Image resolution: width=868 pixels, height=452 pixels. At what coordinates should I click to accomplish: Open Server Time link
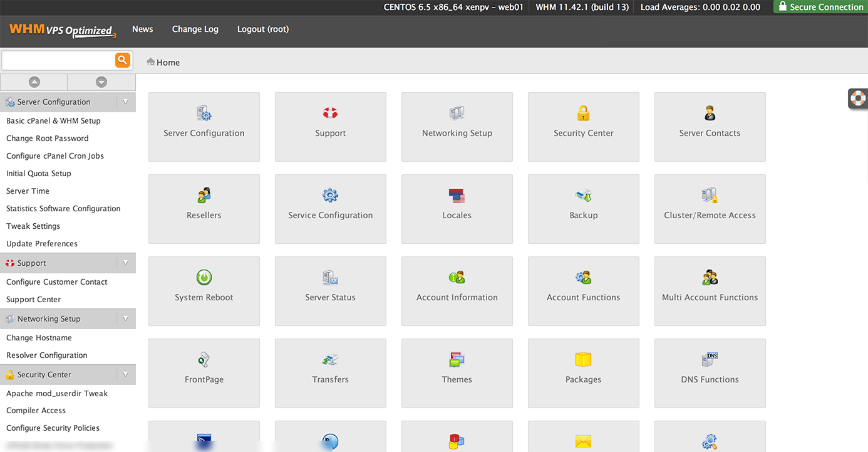(x=28, y=191)
